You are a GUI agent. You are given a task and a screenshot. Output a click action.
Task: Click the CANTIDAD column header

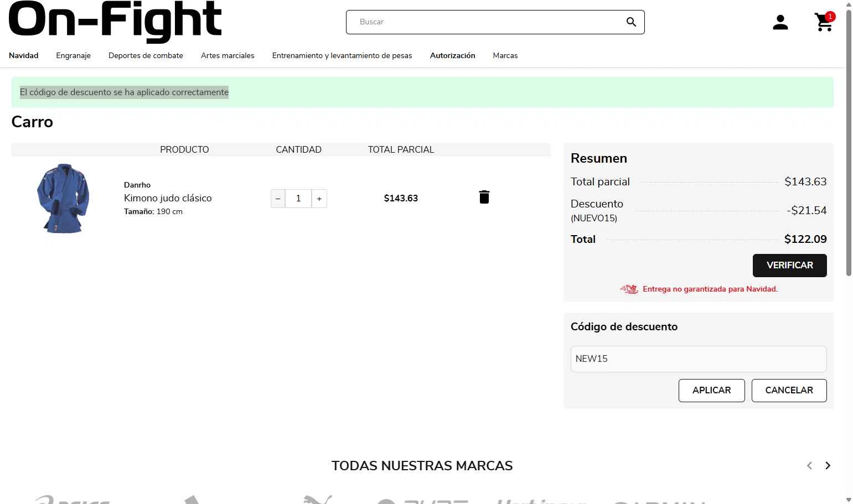298,149
